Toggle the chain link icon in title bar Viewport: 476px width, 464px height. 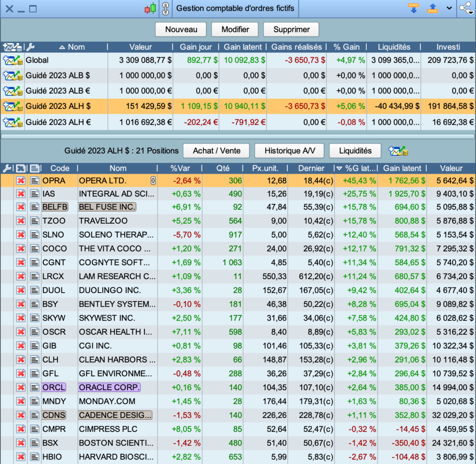(x=165, y=8)
